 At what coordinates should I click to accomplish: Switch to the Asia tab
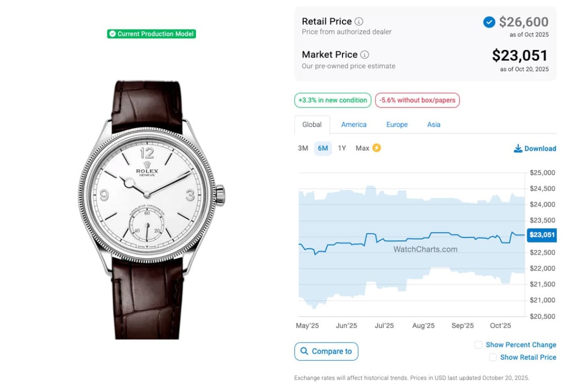[434, 124]
